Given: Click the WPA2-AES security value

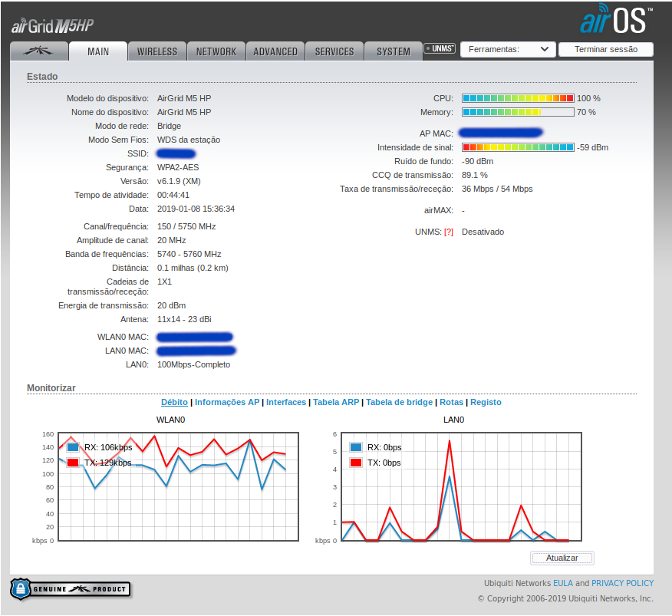Looking at the screenshot, I should tap(178, 167).
